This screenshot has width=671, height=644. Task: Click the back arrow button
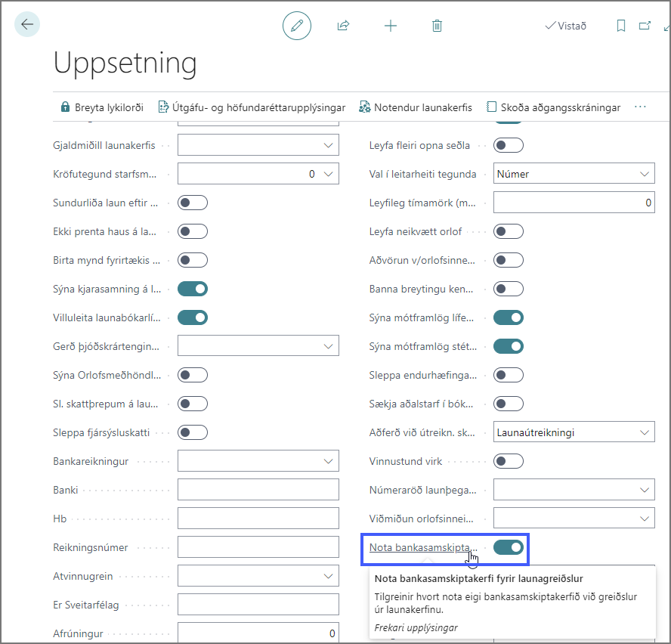click(x=27, y=25)
